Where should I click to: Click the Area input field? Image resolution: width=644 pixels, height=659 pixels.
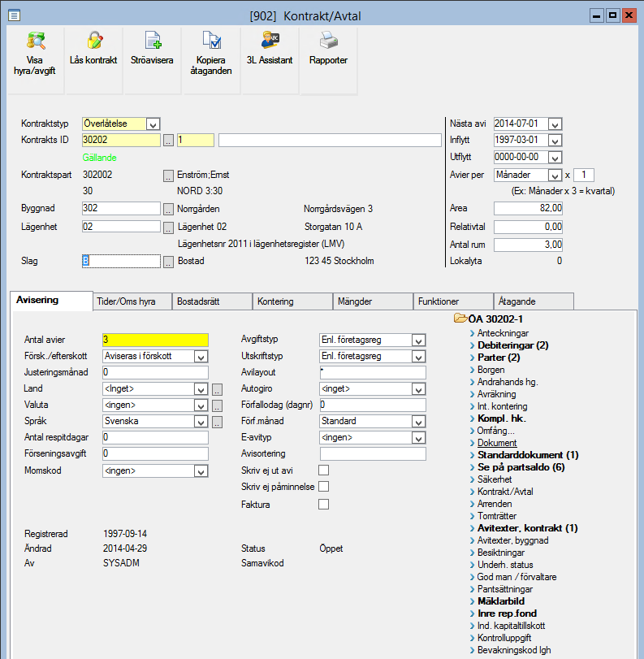click(x=528, y=209)
